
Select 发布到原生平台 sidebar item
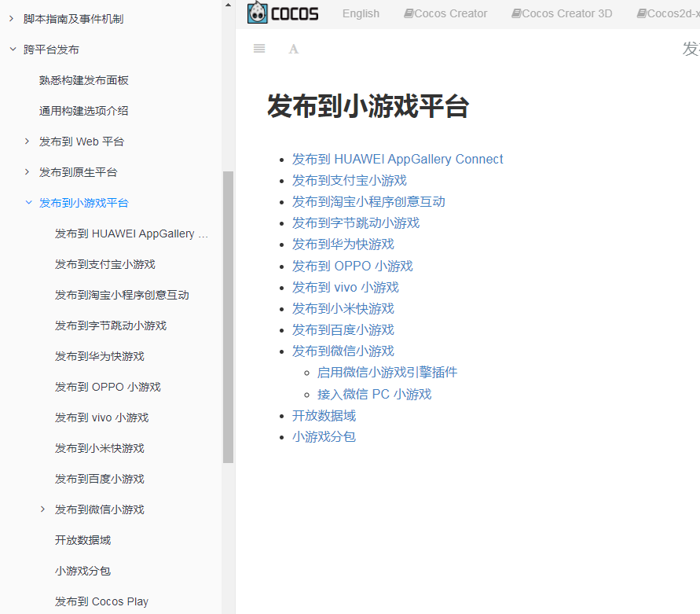[78, 172]
